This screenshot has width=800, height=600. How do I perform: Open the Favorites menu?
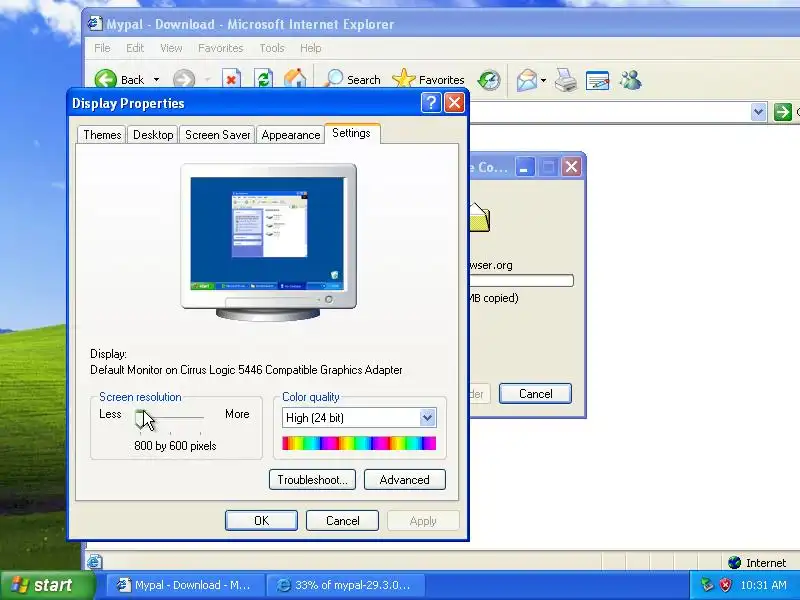click(x=220, y=48)
